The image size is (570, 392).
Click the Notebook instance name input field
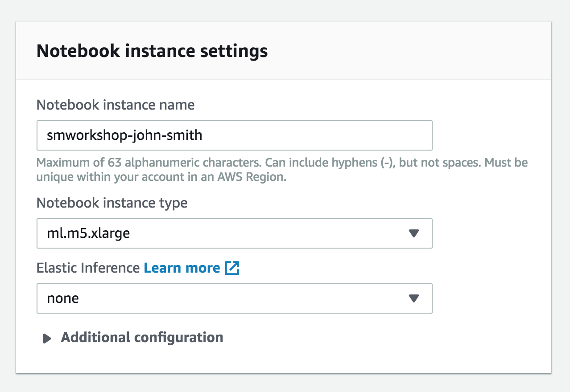(x=234, y=135)
